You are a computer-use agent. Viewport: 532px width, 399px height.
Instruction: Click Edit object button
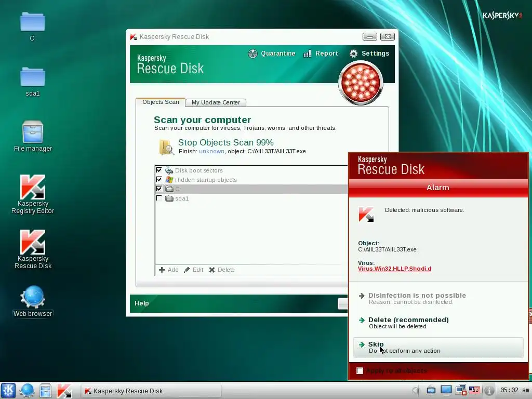(x=193, y=270)
